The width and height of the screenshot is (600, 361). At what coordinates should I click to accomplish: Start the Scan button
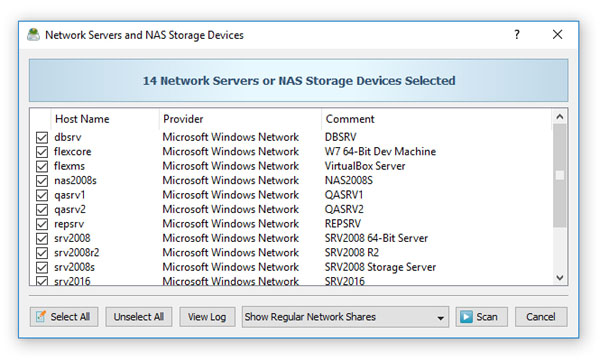[481, 317]
